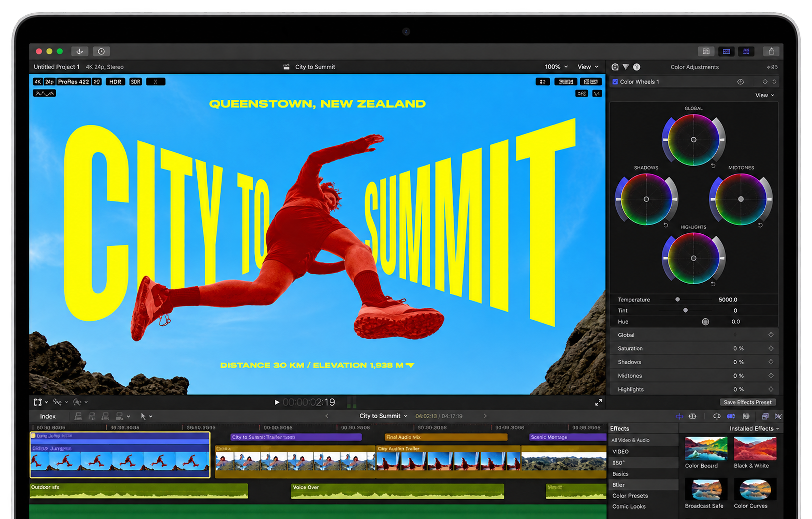The width and height of the screenshot is (812, 519).
Task: Add keyframe for Saturation row
Action: click(x=770, y=348)
